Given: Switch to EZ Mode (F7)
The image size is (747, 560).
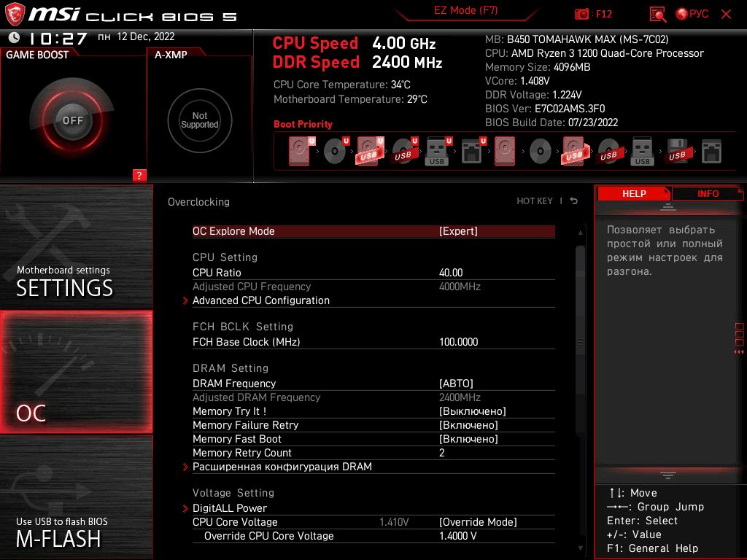Looking at the screenshot, I should (x=466, y=10).
